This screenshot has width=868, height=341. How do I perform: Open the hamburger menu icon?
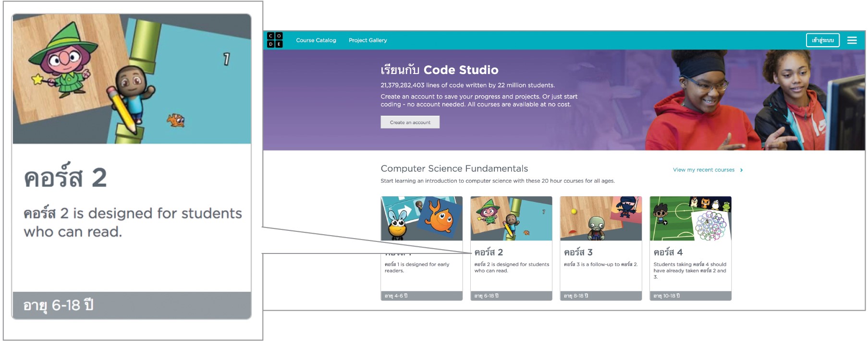(852, 40)
